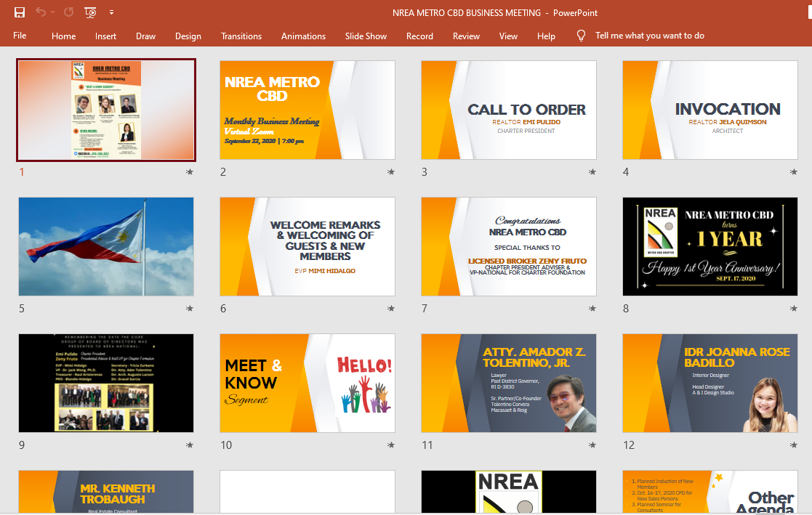Viewport: 812px width, 515px height.
Task: Click the 'Tell me what you want to do' box
Action: (x=649, y=36)
